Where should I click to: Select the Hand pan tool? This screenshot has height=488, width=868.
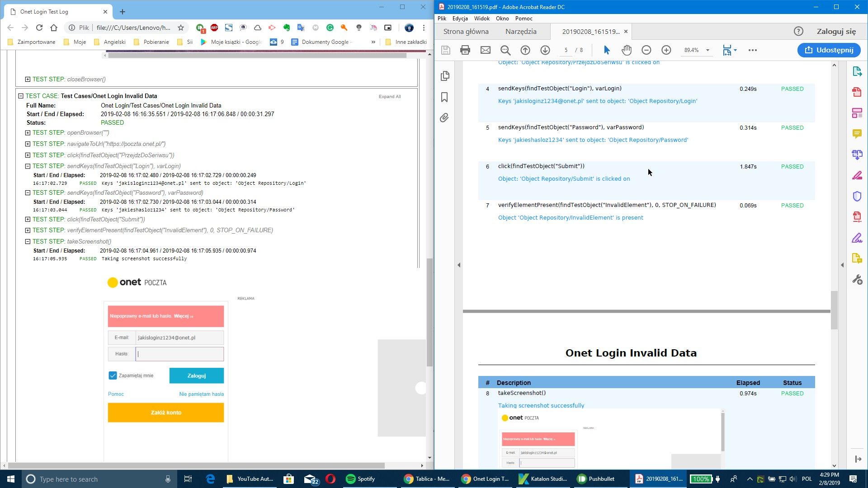pyautogui.click(x=626, y=50)
